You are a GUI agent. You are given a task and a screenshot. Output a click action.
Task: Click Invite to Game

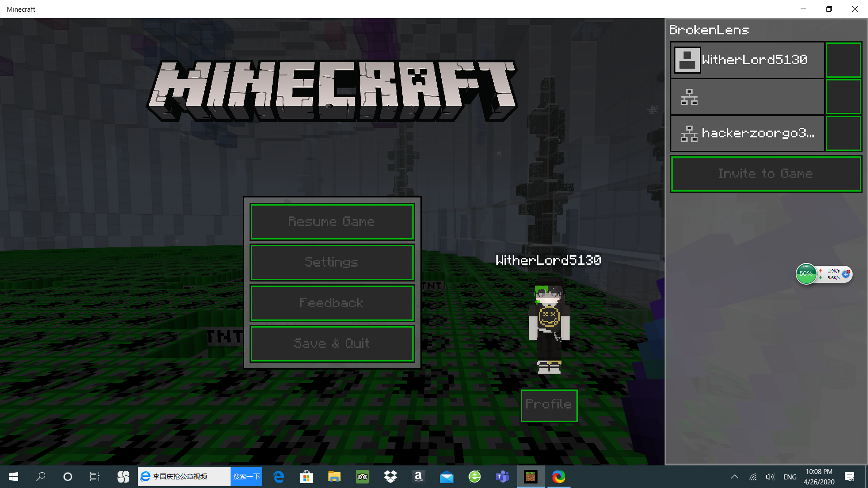point(766,174)
